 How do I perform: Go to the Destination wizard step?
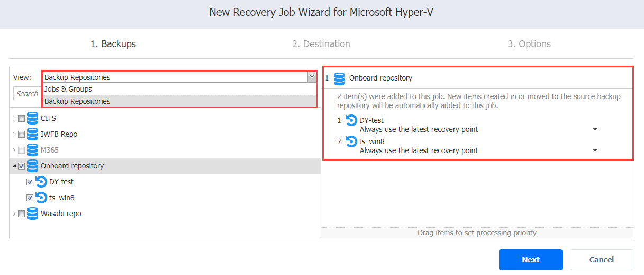(x=321, y=44)
